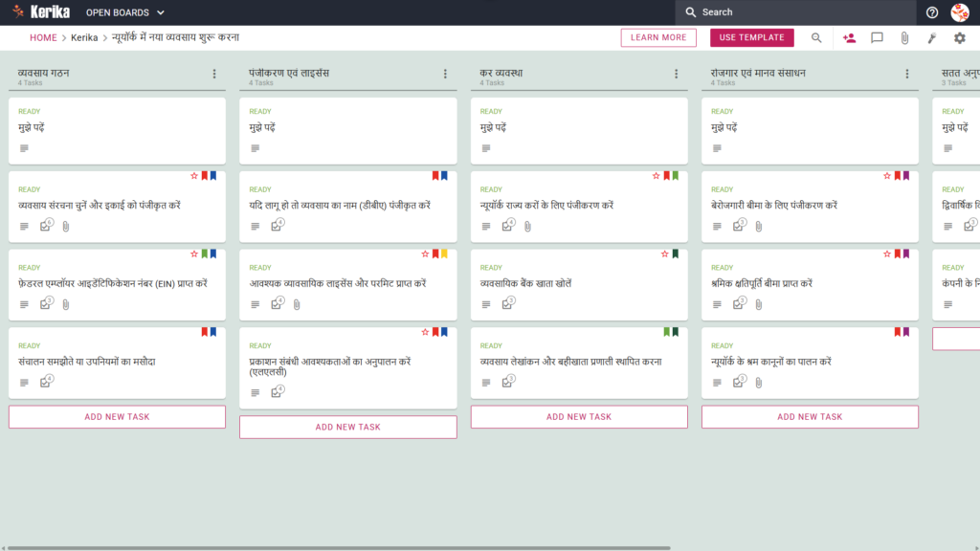This screenshot has width=980, height=551.
Task: Toggle star on व्यवसायिक बैंक खाता खोलें card
Action: click(665, 254)
